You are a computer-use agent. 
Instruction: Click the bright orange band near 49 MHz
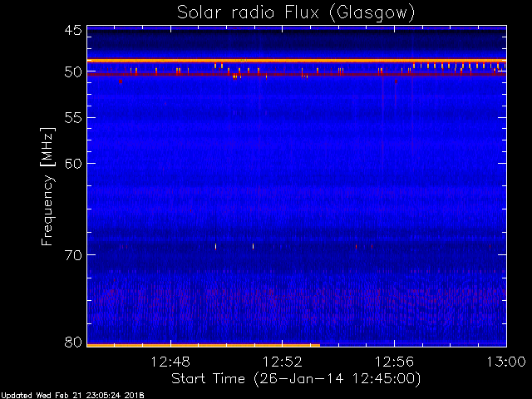pyautogui.click(x=297, y=61)
